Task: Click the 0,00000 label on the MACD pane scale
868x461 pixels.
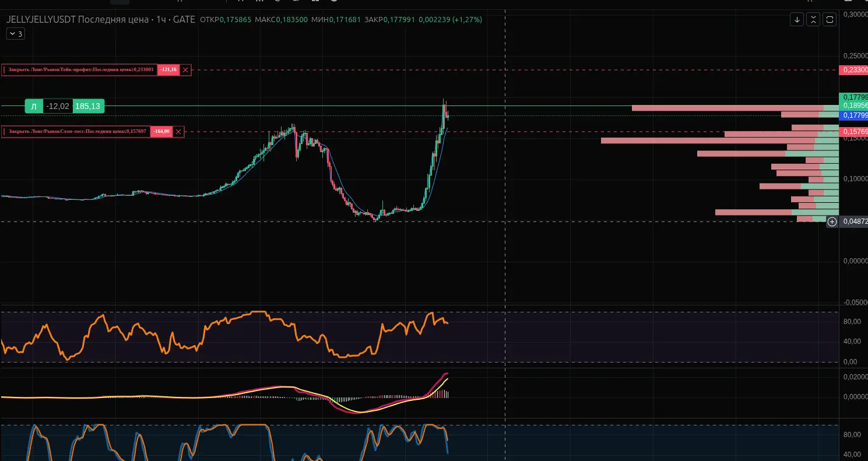Action: [855, 397]
